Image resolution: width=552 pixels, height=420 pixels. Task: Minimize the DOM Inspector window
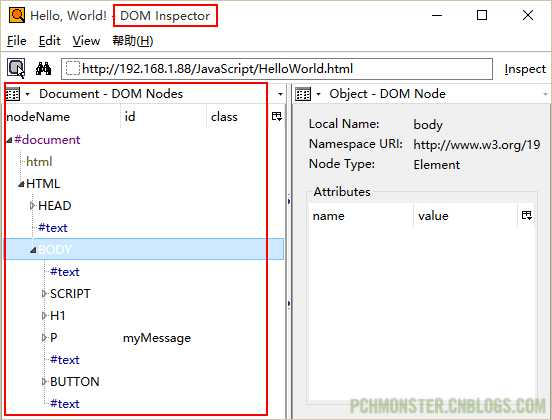pyautogui.click(x=437, y=15)
